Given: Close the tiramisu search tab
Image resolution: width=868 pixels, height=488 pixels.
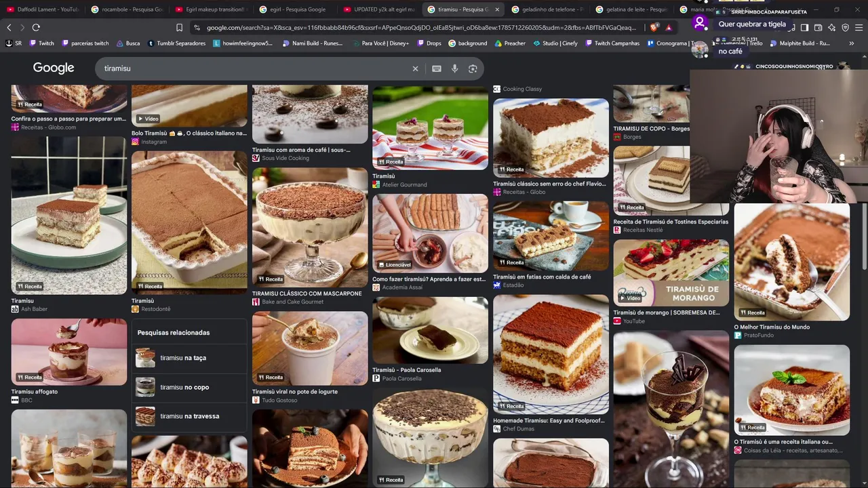Looking at the screenshot, I should (x=497, y=9).
